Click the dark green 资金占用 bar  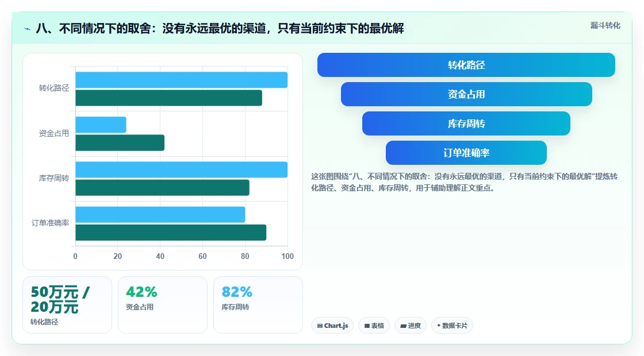(120, 143)
